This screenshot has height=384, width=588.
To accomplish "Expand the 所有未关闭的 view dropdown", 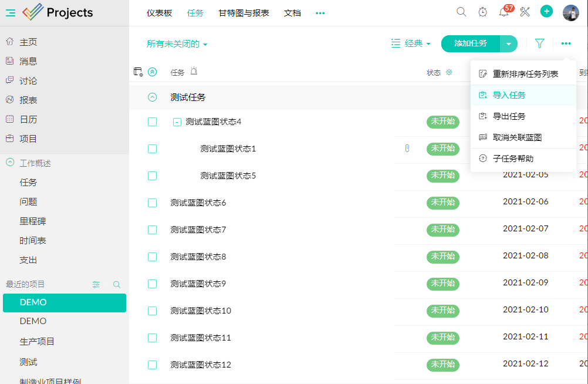I will (177, 44).
